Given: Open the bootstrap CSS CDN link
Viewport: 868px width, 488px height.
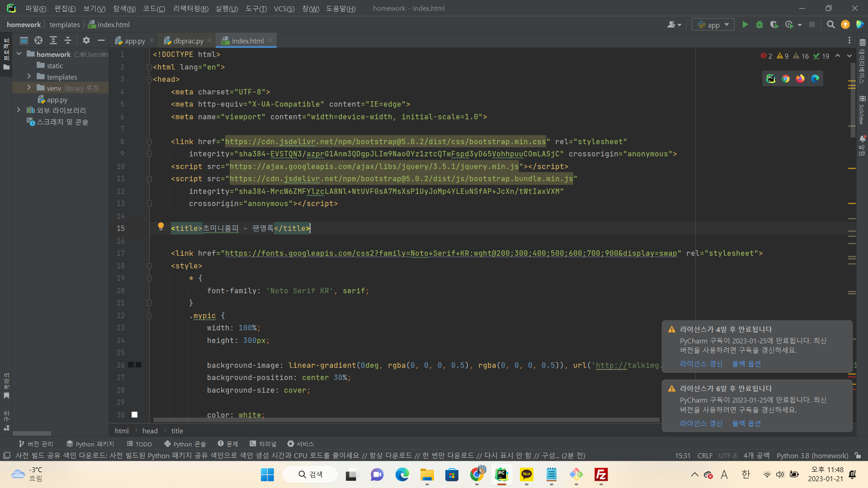Looking at the screenshot, I should point(385,141).
